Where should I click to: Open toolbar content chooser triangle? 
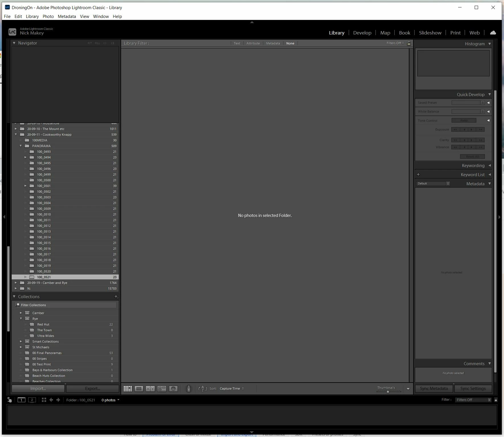click(x=408, y=389)
